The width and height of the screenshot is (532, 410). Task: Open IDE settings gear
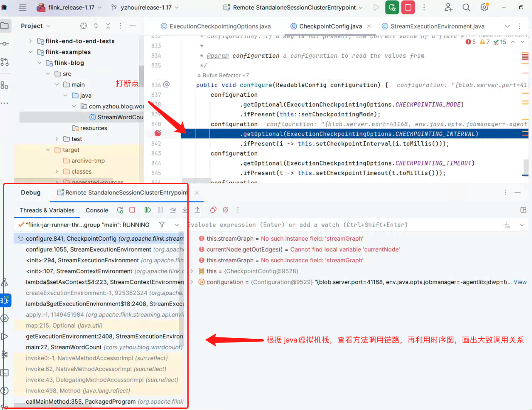pyautogui.click(x=484, y=7)
